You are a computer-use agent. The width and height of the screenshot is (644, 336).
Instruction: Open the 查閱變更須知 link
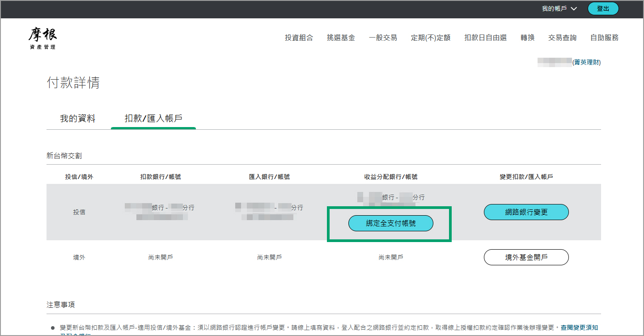click(579, 327)
